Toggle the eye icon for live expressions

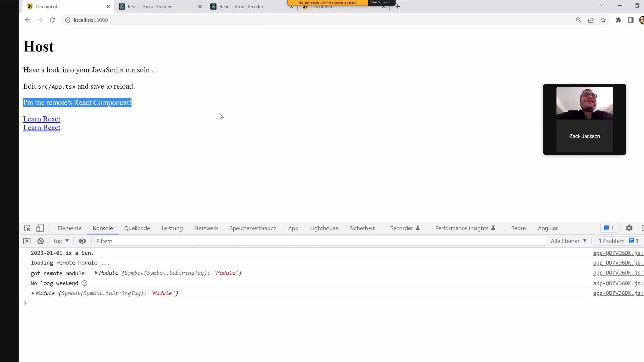[82, 241]
